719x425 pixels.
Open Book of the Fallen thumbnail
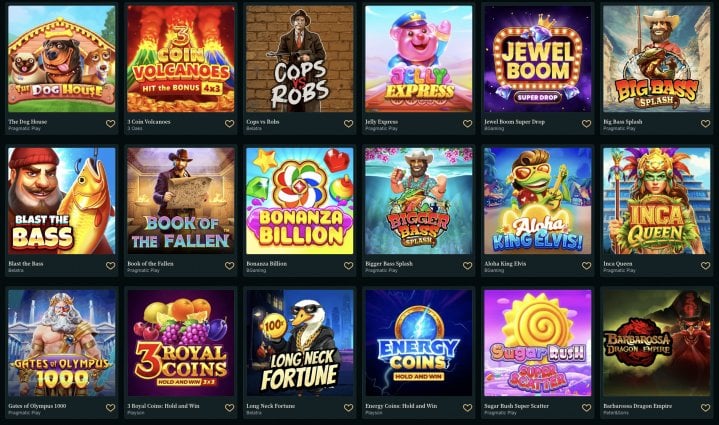coord(181,201)
